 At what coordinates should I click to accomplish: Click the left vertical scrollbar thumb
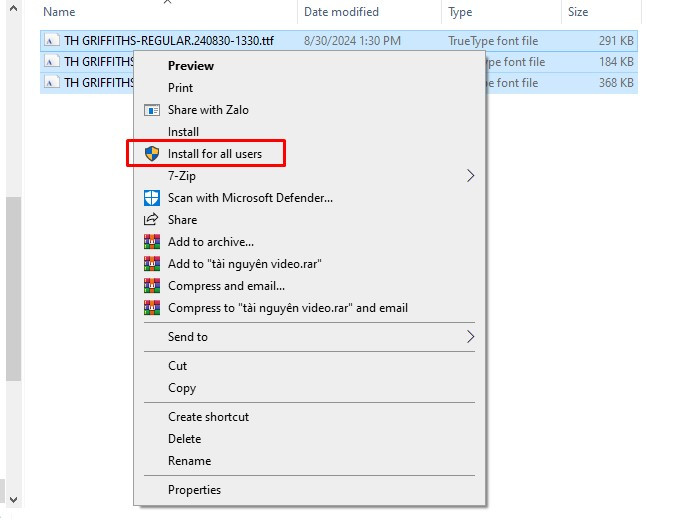13,289
